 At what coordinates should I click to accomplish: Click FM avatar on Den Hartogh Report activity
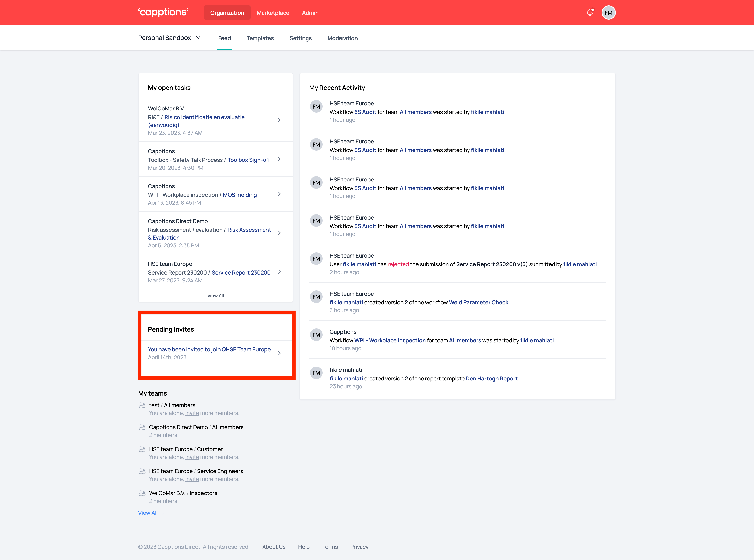[316, 373]
